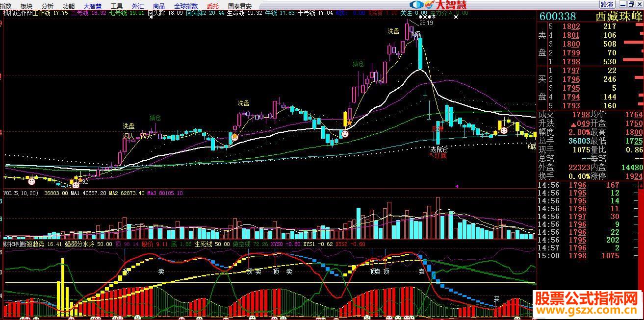Click the VOL(5,10,20) indicator label
This screenshot has height=320, width=644.
21,193
